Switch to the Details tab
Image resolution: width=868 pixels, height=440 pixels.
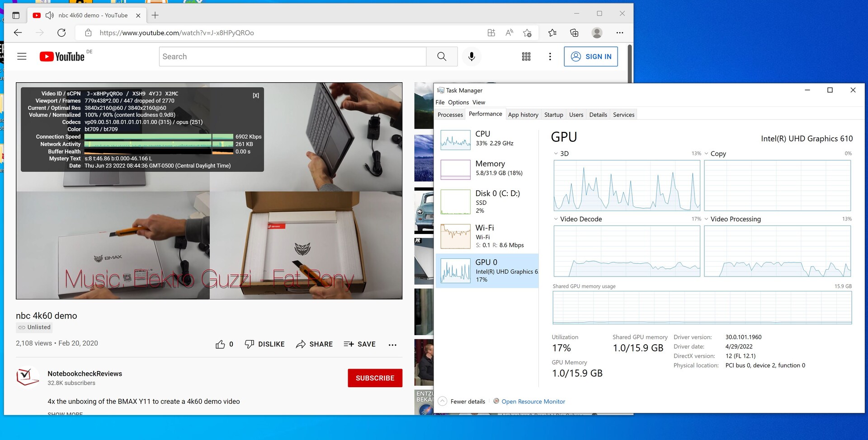coord(598,115)
